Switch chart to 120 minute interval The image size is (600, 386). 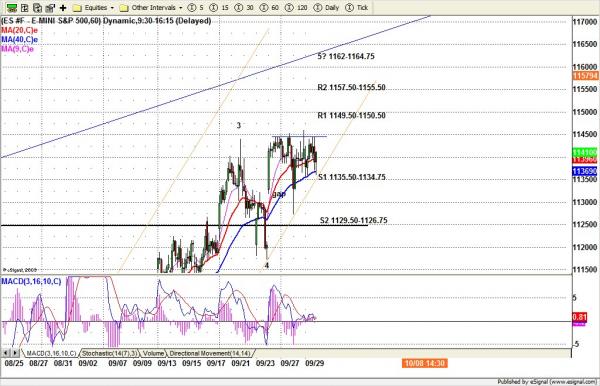(297, 8)
